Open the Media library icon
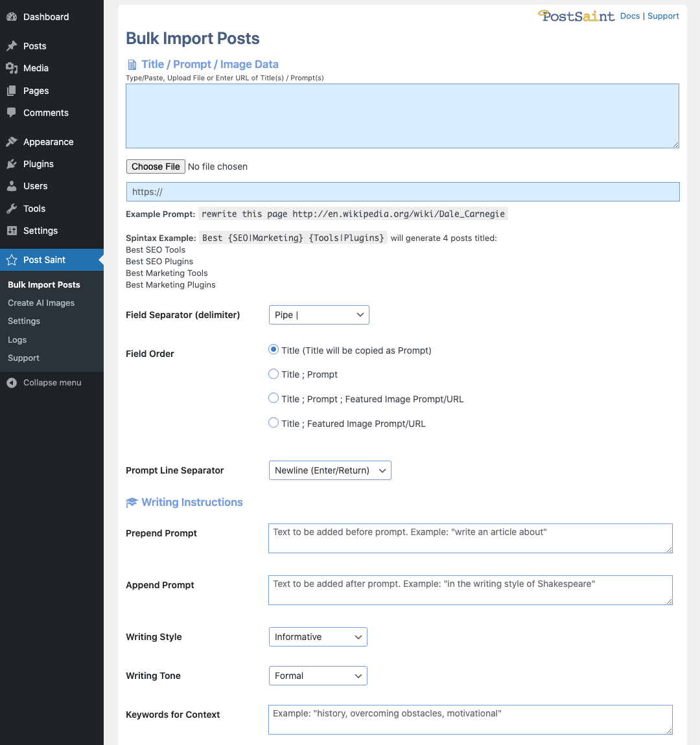Image resolution: width=700 pixels, height=745 pixels. pos(12,68)
